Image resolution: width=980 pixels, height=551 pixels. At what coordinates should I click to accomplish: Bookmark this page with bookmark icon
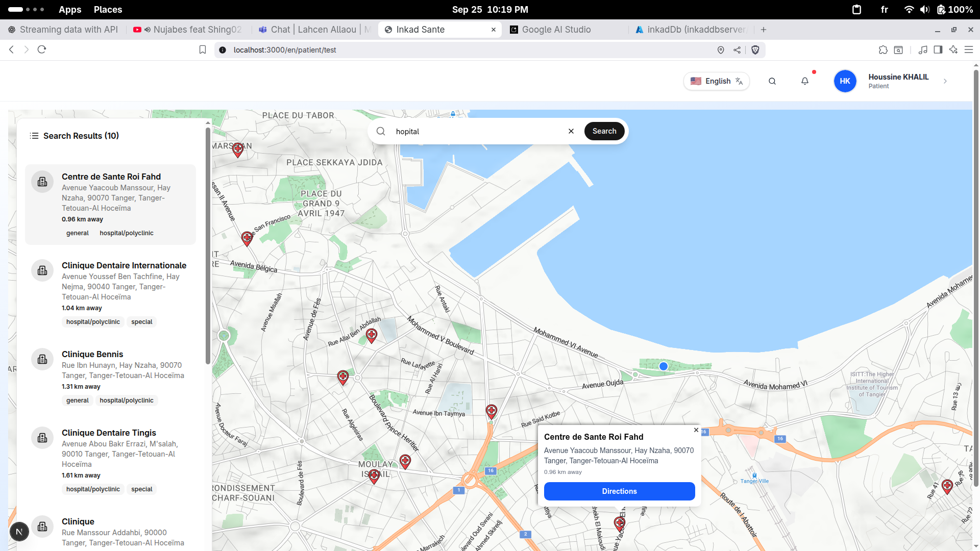pos(203,49)
